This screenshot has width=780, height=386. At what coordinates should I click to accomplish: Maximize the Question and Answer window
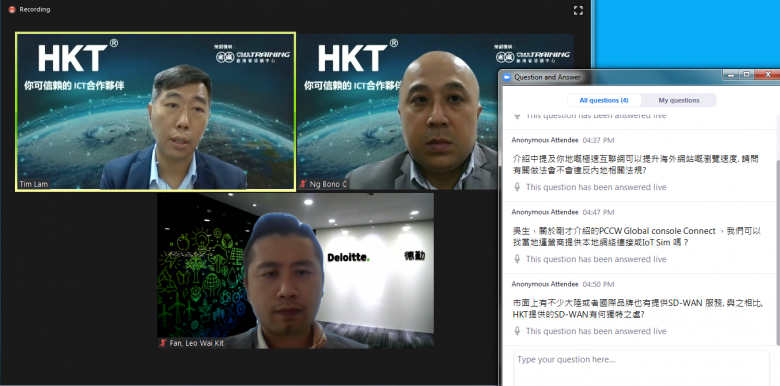pyautogui.click(x=746, y=75)
